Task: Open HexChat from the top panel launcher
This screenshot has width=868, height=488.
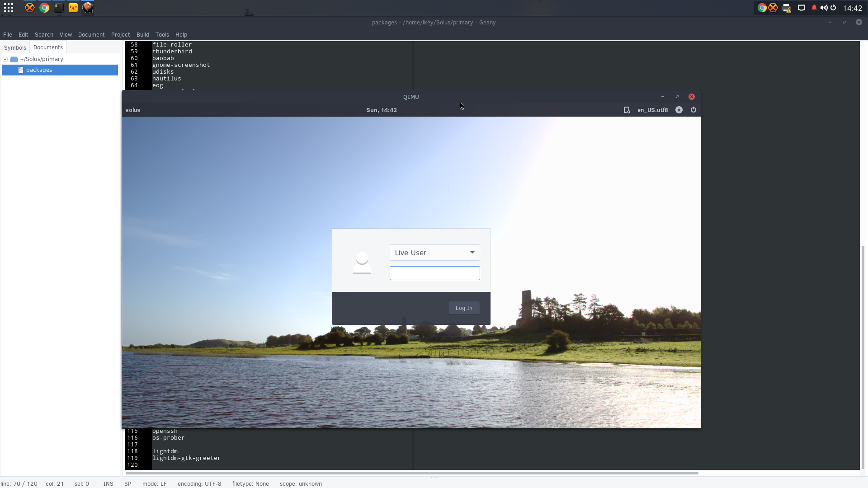Action: point(30,8)
